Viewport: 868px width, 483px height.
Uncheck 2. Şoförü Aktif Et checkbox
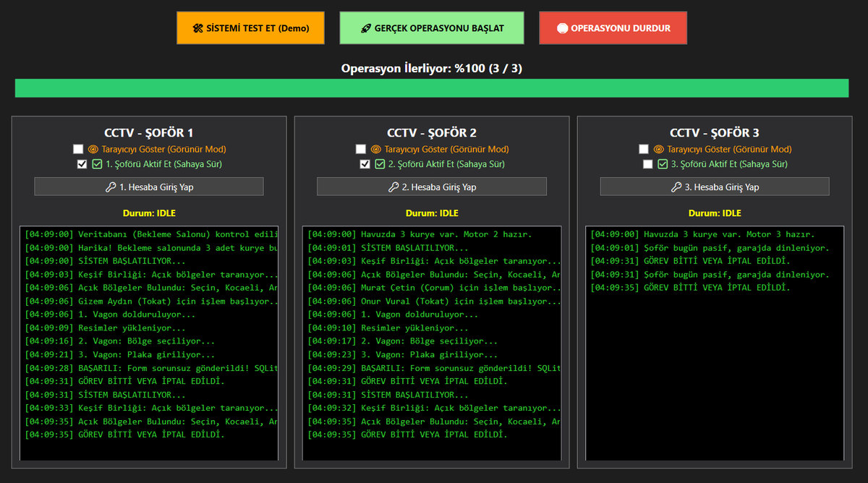pyautogui.click(x=365, y=164)
